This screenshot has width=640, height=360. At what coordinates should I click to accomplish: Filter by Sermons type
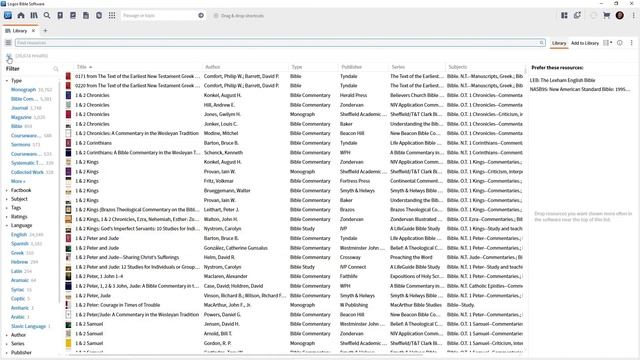coord(20,144)
